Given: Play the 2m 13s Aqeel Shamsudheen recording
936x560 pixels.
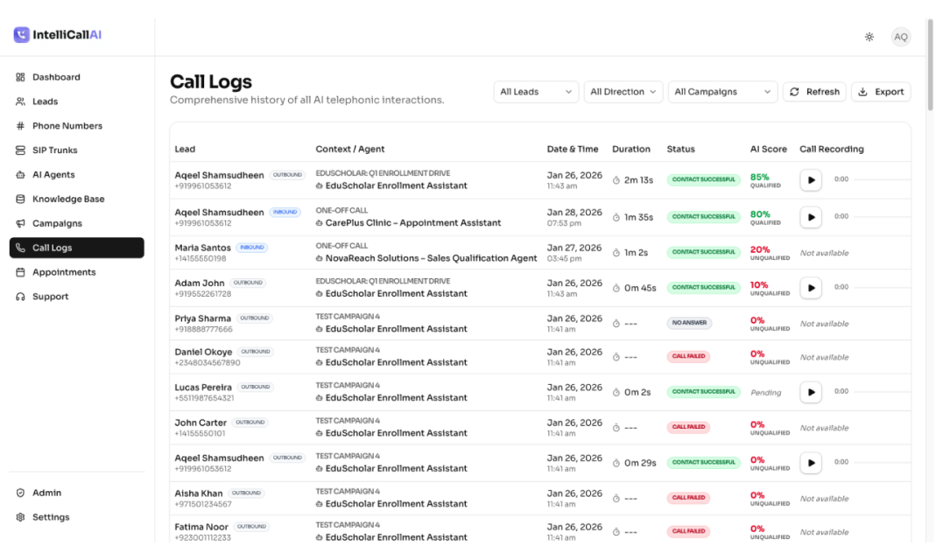Looking at the screenshot, I should tap(811, 180).
